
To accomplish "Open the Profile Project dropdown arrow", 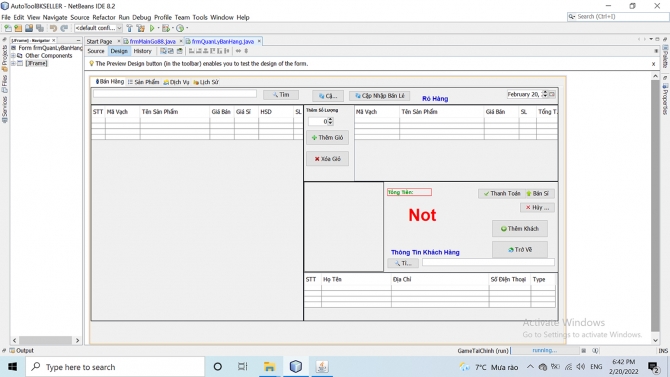I will click(x=187, y=28).
